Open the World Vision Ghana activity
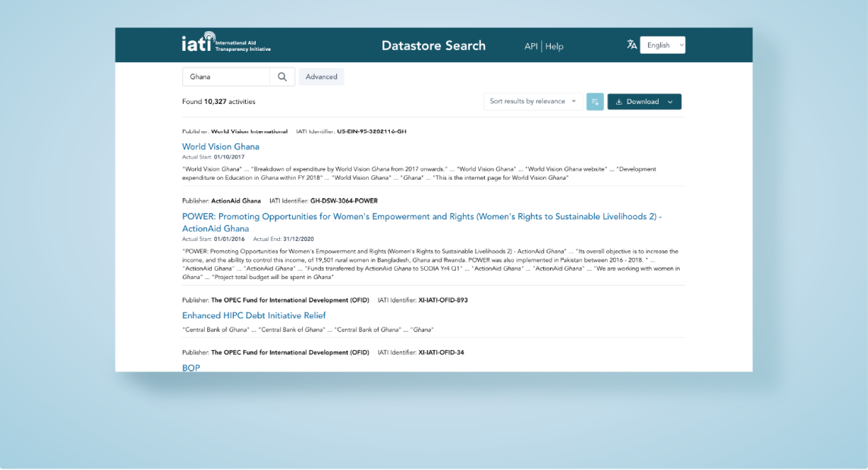 click(220, 146)
